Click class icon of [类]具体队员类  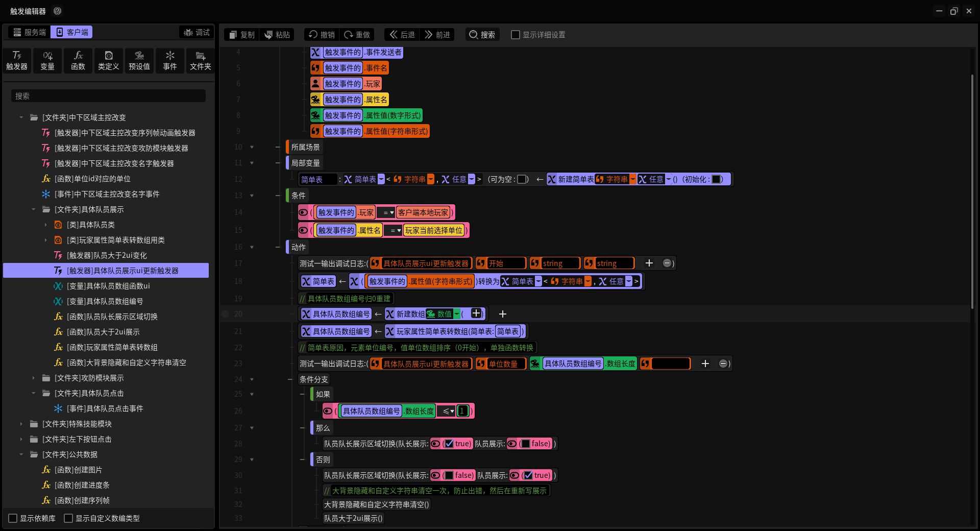point(58,225)
